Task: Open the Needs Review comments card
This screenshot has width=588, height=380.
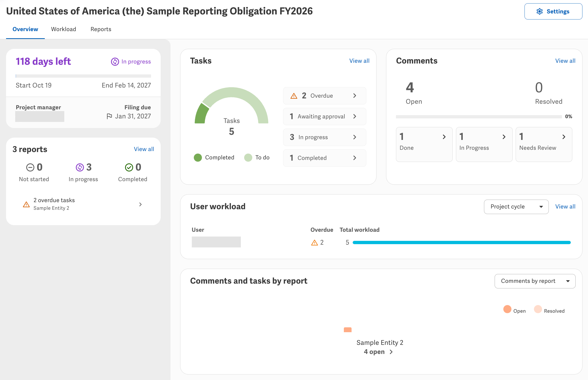Action: click(544, 144)
